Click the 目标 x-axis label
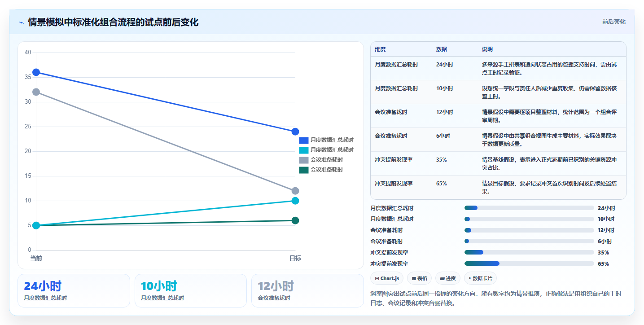Screen dimensions: 644x325 pyautogui.click(x=295, y=258)
